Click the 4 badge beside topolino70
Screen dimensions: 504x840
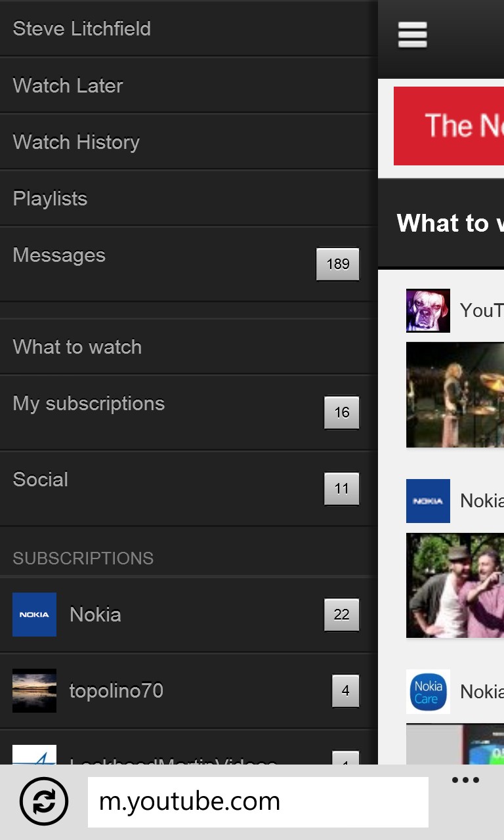346,690
